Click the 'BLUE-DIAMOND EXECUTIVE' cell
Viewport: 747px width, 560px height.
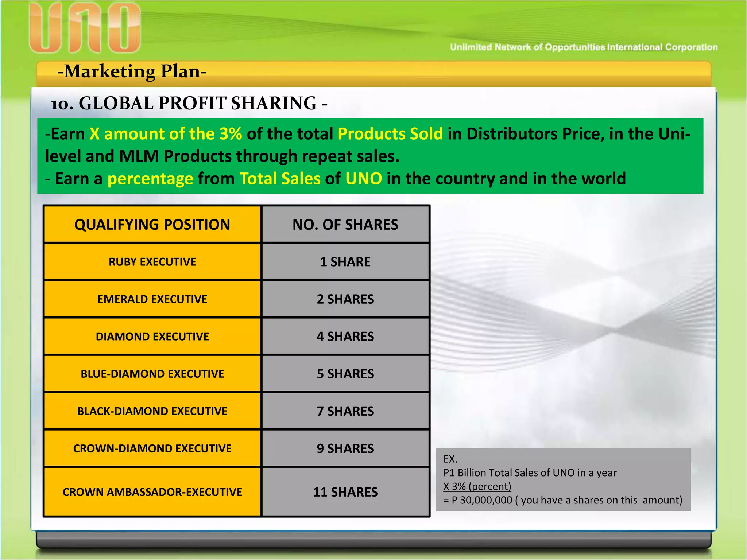152,374
